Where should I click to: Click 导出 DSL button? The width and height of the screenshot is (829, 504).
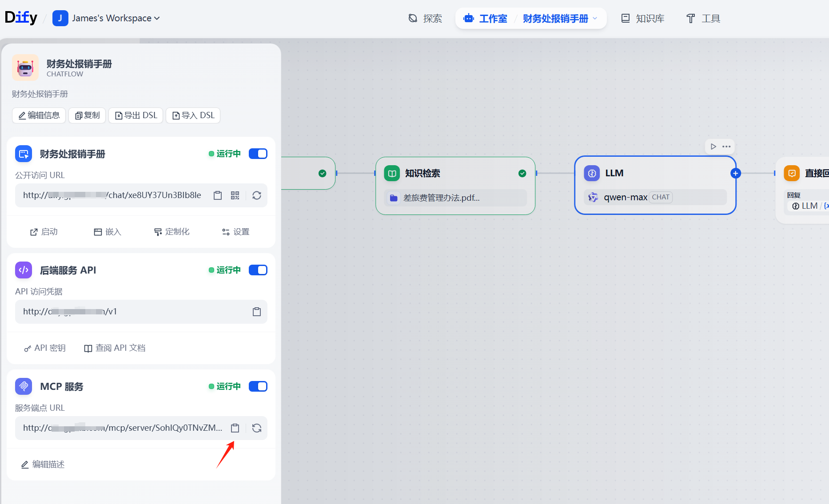click(136, 115)
